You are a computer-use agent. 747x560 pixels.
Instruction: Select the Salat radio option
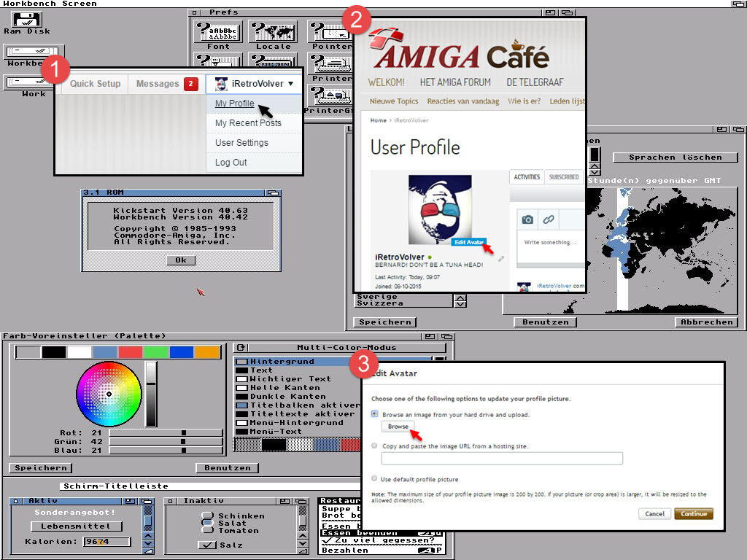[207, 522]
